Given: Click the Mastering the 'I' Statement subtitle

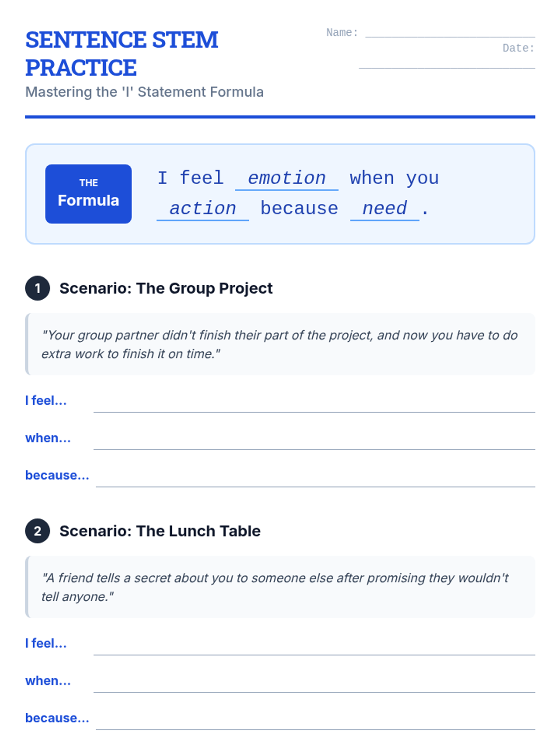Looking at the screenshot, I should [144, 92].
